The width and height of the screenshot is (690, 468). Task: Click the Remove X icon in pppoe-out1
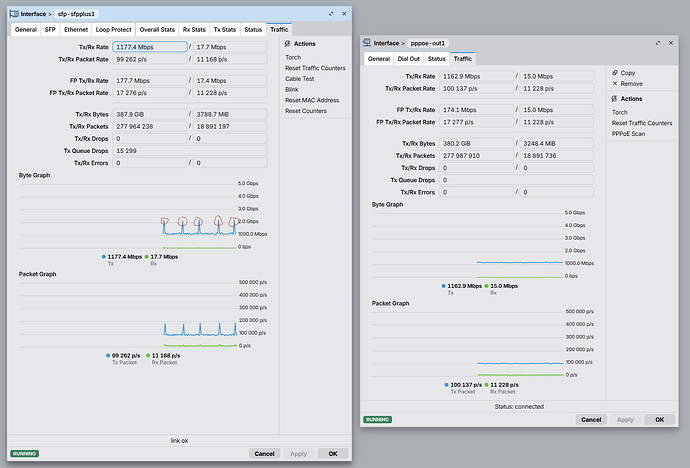click(614, 84)
